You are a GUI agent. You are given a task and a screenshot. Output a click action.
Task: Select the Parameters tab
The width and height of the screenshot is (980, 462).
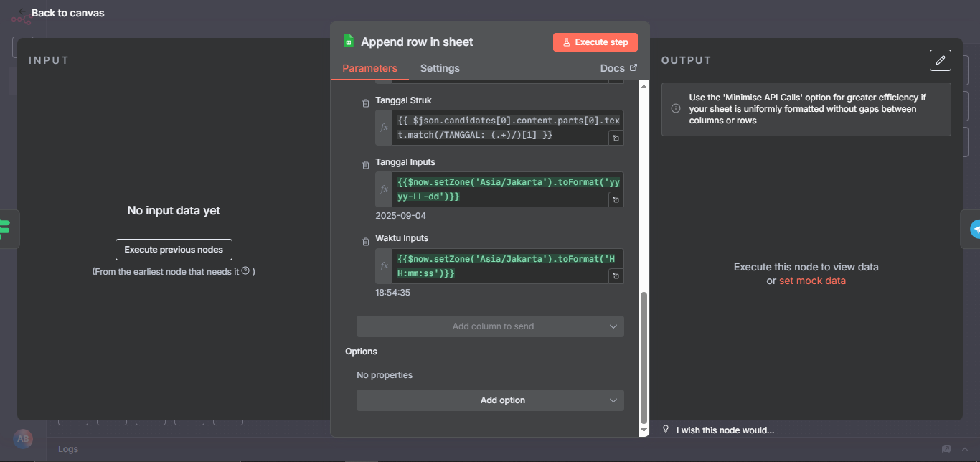pyautogui.click(x=369, y=68)
